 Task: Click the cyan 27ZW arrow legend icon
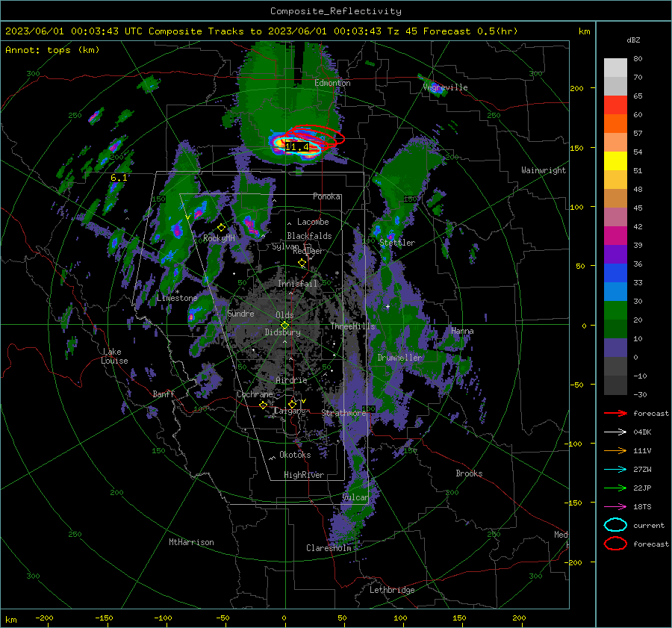tap(615, 470)
